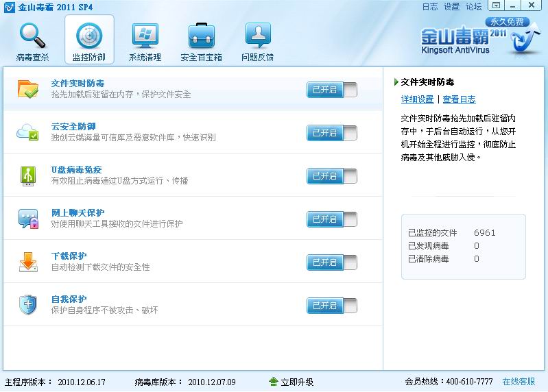548x392 pixels.
Task: Open 详细设置 link
Action: (417, 99)
